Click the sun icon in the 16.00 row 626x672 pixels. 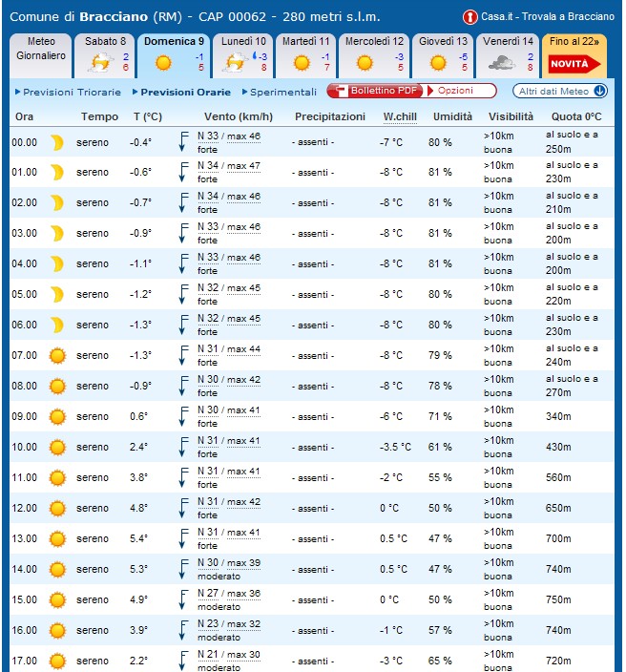[57, 631]
